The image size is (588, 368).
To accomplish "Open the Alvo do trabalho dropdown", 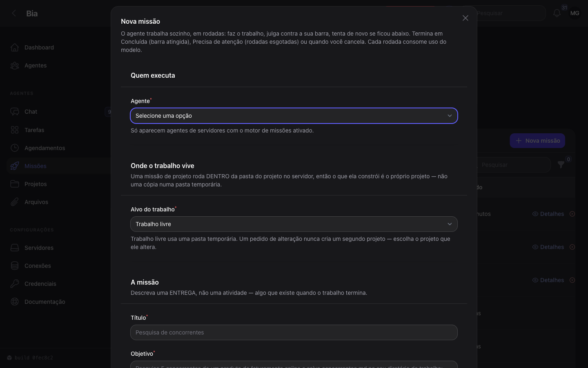I will pos(294,224).
